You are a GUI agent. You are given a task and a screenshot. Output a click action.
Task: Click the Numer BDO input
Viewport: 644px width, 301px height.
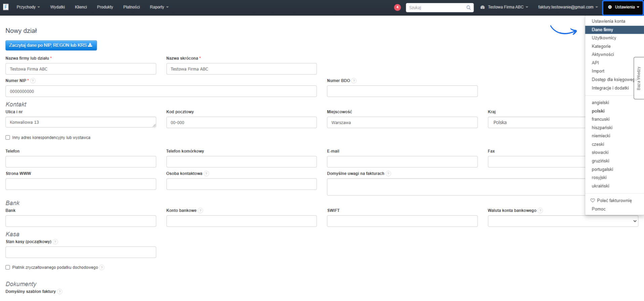402,91
